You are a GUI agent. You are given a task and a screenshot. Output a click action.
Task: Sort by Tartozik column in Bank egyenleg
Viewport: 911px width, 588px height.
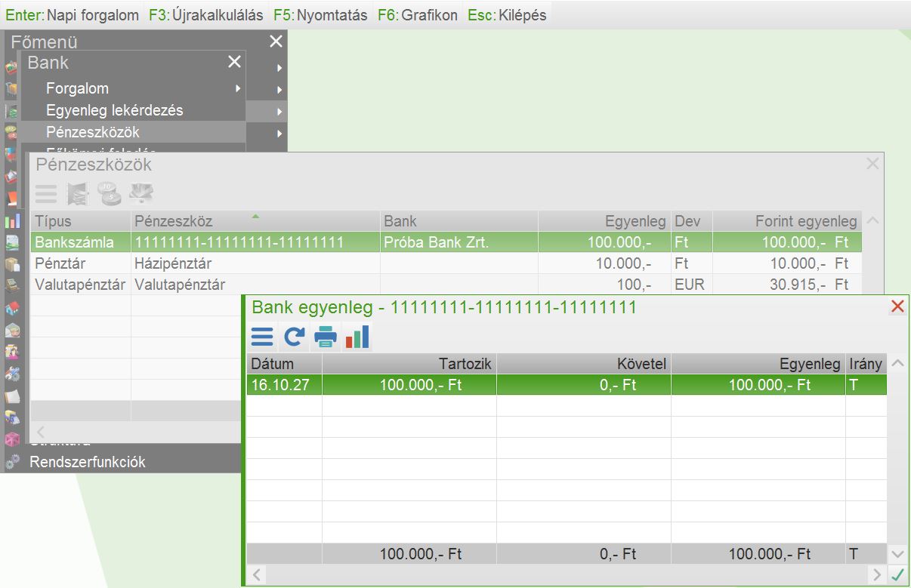[x=409, y=364]
